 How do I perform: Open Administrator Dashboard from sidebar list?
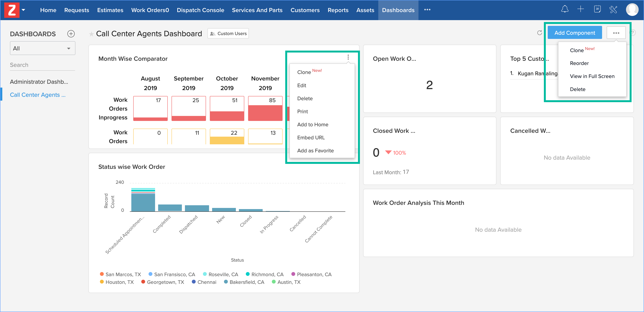pyautogui.click(x=39, y=82)
